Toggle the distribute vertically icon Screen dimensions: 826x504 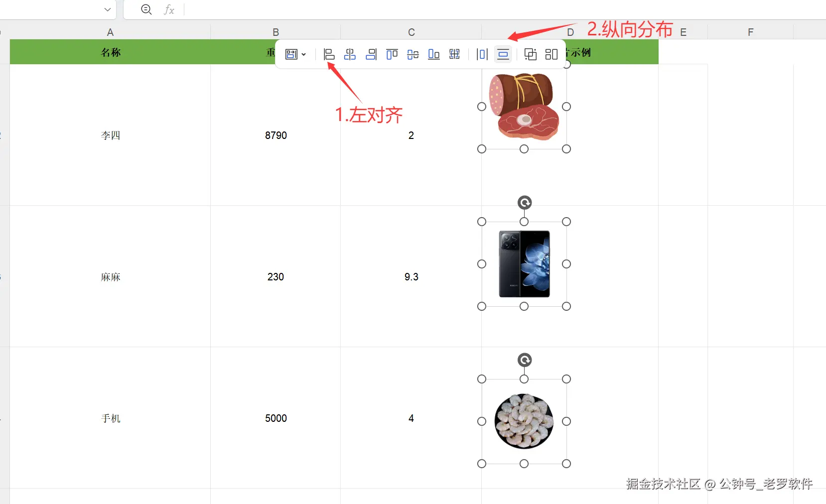point(503,54)
